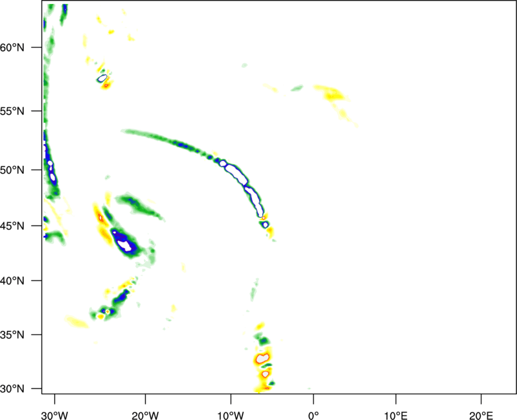Click the 60°N latitude label
Screen dimensions: 517x420
point(12,47)
